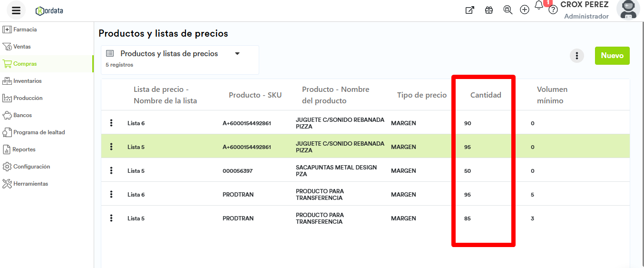Click the plus circle icon in header
The image size is (644, 268).
tap(525, 10)
